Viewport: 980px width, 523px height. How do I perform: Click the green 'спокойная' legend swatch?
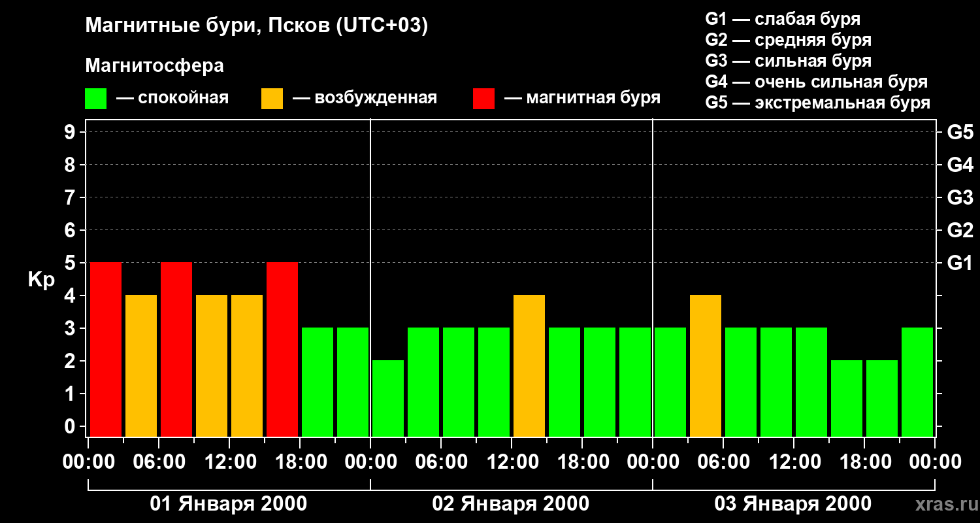pyautogui.click(x=95, y=99)
